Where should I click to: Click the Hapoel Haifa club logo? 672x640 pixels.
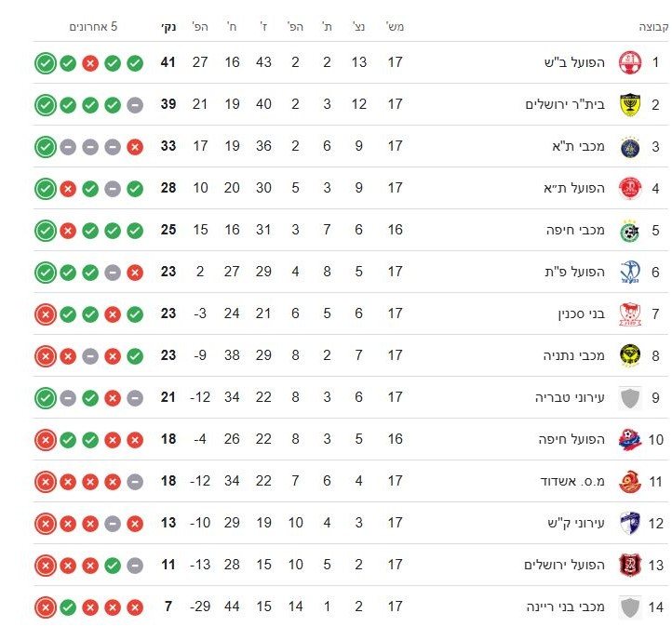(630, 439)
